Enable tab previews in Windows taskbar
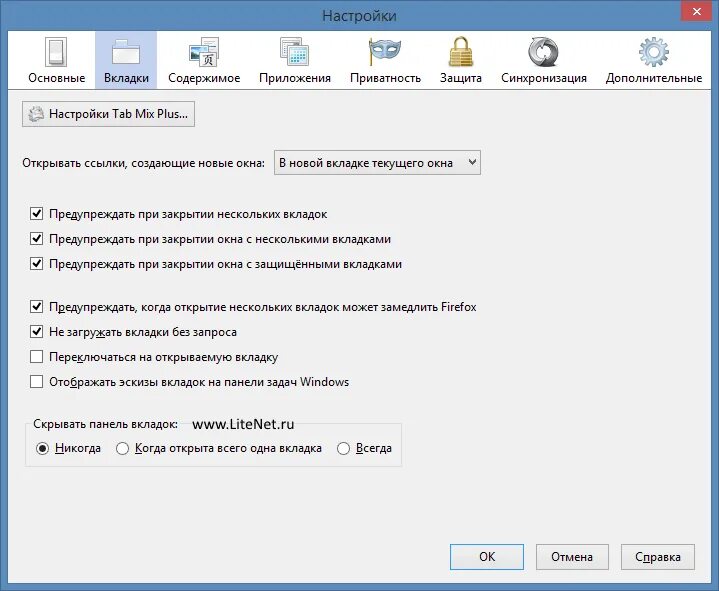This screenshot has width=719, height=591. click(x=36, y=381)
